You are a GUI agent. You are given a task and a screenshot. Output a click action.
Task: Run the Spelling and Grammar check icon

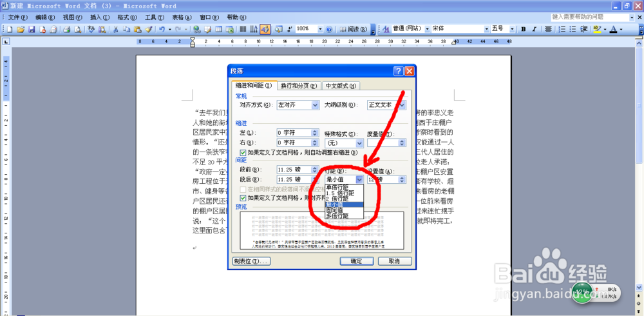pos(91,29)
